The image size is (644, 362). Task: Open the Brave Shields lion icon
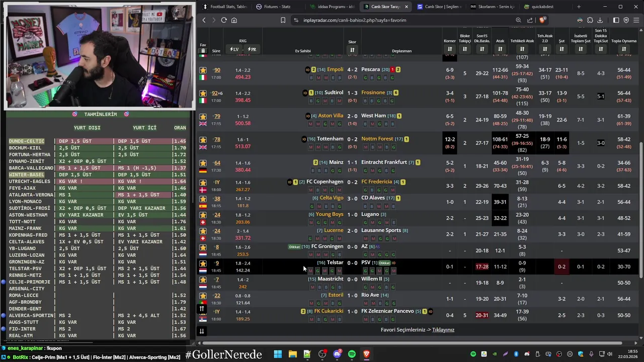[x=542, y=20]
